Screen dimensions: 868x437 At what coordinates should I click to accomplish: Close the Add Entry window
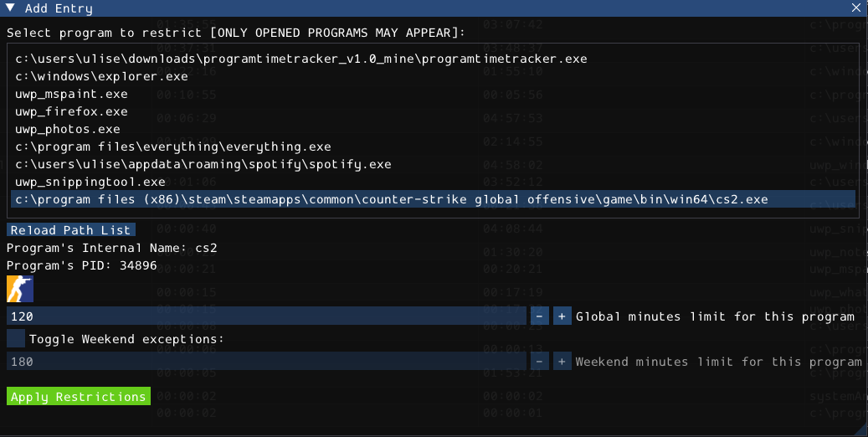point(855,8)
